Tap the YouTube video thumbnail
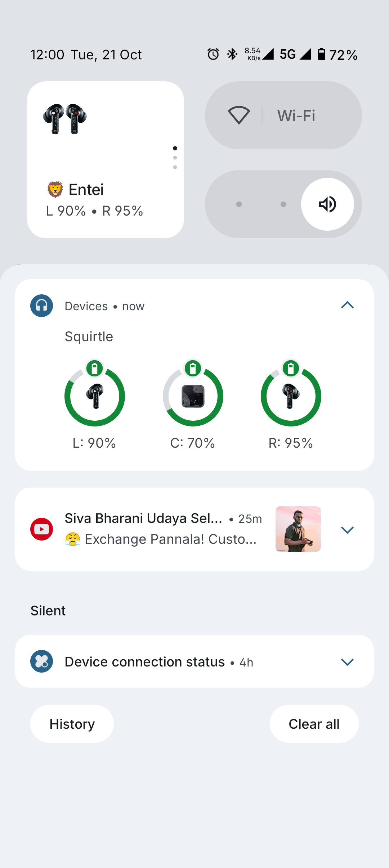Screen dimensions: 389x868 click(298, 529)
